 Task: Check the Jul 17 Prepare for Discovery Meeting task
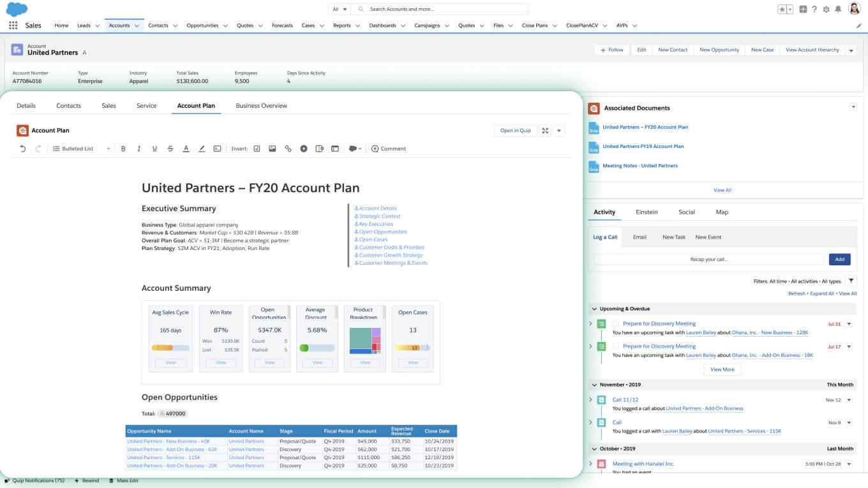click(616, 346)
